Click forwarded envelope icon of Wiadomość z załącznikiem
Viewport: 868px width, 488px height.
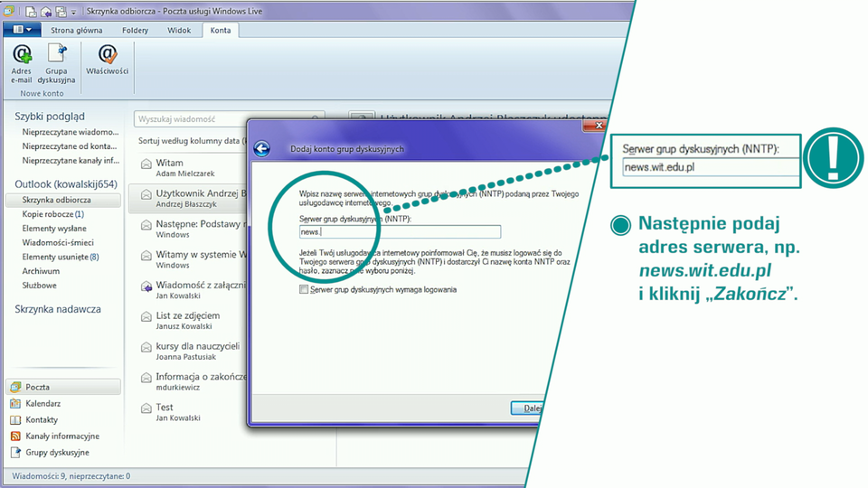click(x=146, y=286)
